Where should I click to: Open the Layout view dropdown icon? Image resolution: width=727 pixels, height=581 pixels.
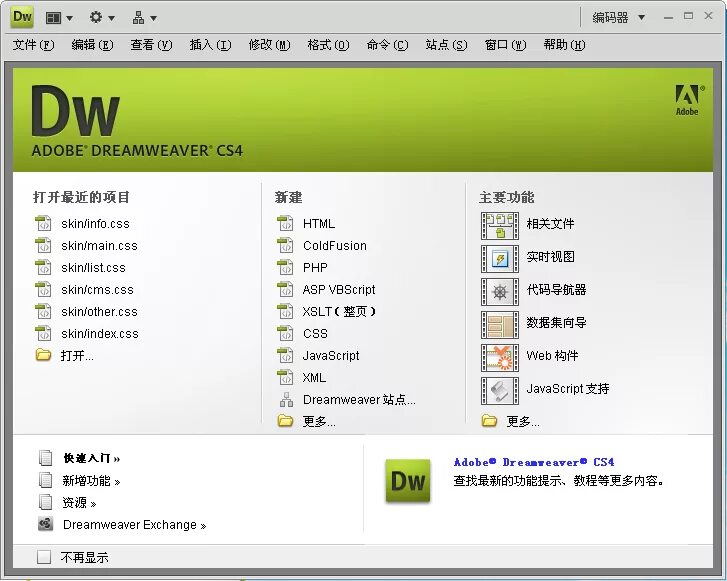pyautogui.click(x=59, y=18)
